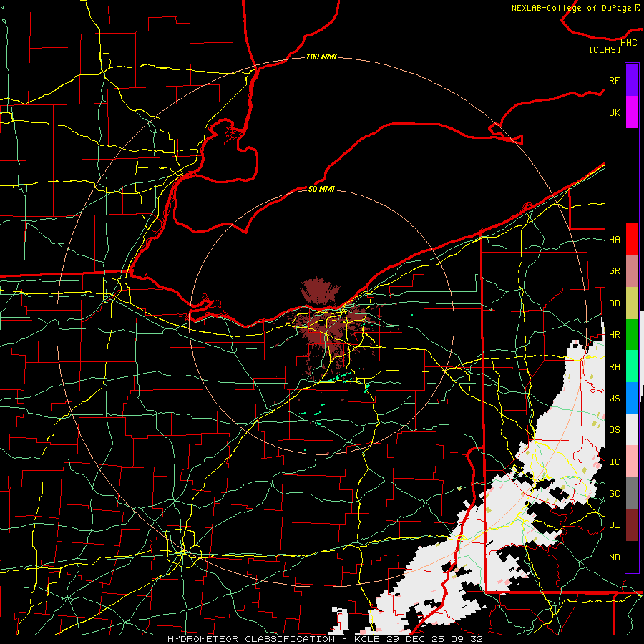Screen dimensions: 644x644
Task: Click the "KCLE" radar site identifier
Action: 368,639
